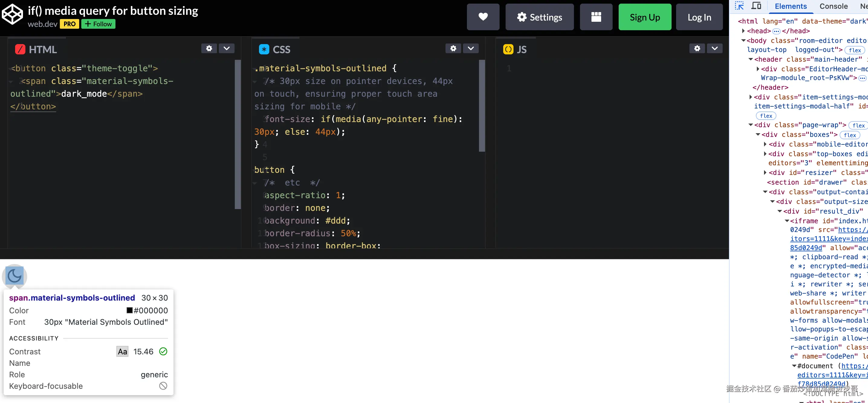Collapse the div class boxes node

tap(758, 135)
